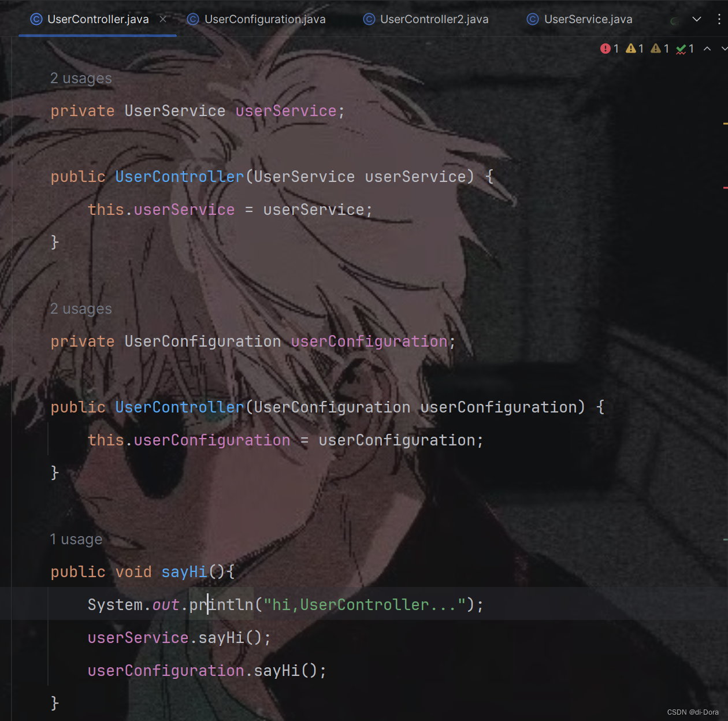Click this.userService assignment statement

pos(230,210)
